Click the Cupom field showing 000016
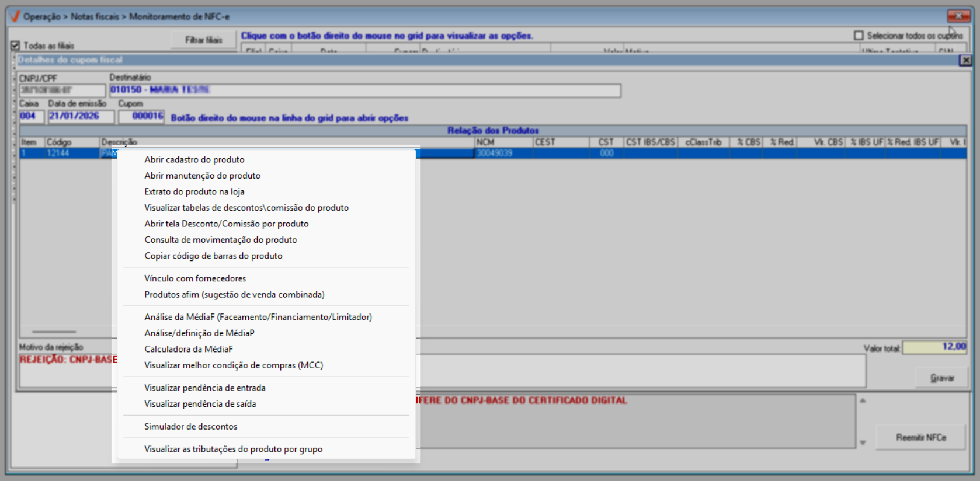980x481 pixels. [x=141, y=116]
